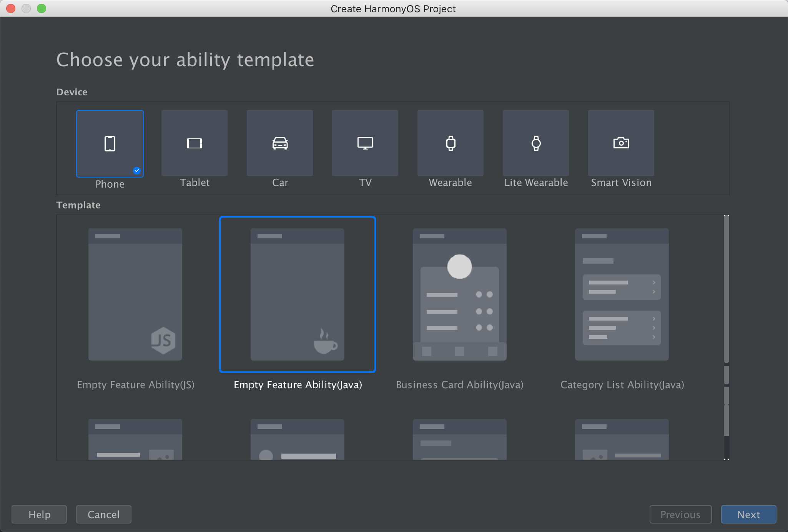Click the Next button
788x532 pixels.
748,514
